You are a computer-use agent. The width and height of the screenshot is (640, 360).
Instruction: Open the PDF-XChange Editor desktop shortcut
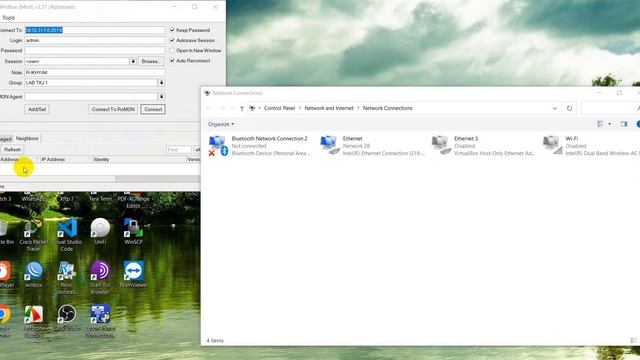pos(133,200)
